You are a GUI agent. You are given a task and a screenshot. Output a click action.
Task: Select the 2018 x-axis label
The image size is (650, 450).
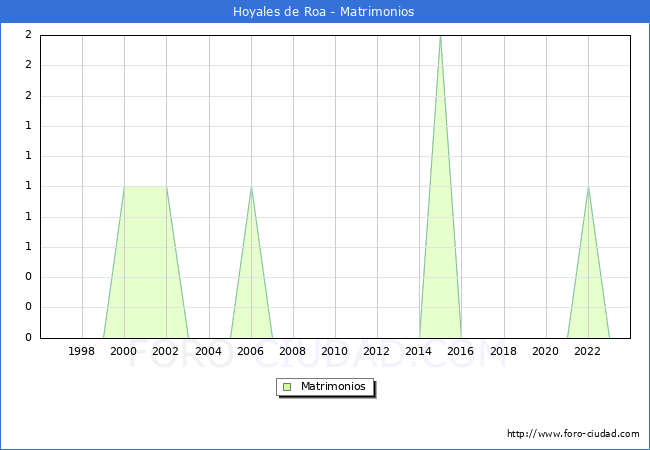click(x=504, y=351)
